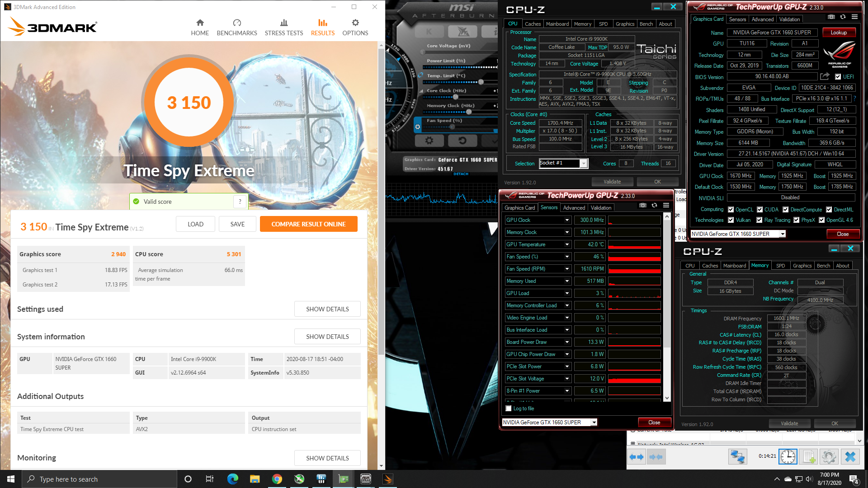Open File Explorer from taskbar

tap(255, 479)
